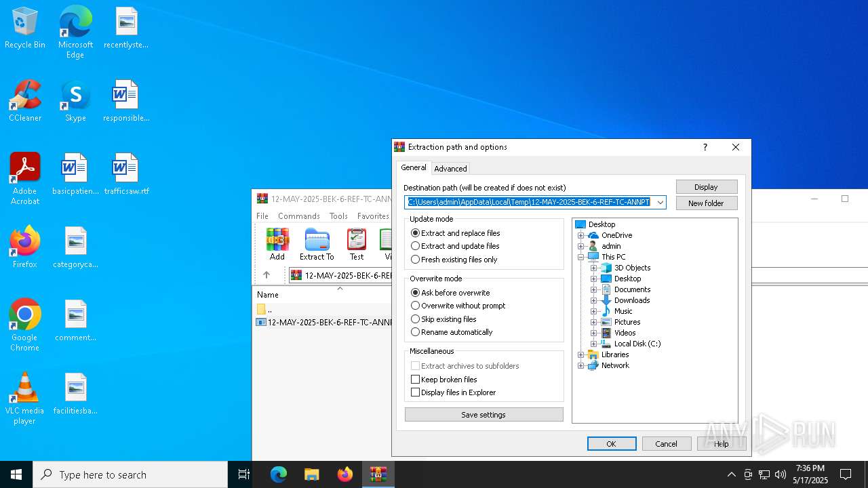This screenshot has height=488, width=868.
Task: Switch to the General tab
Action: [x=414, y=167]
